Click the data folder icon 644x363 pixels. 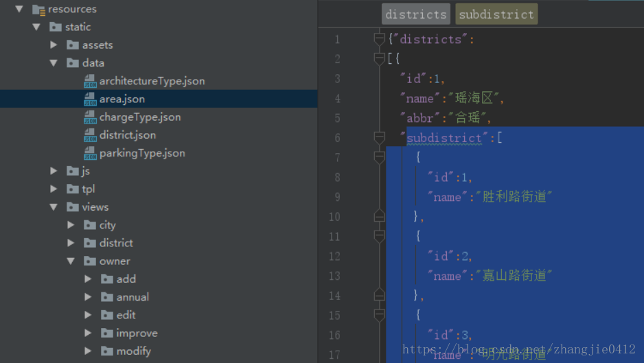[x=73, y=62]
